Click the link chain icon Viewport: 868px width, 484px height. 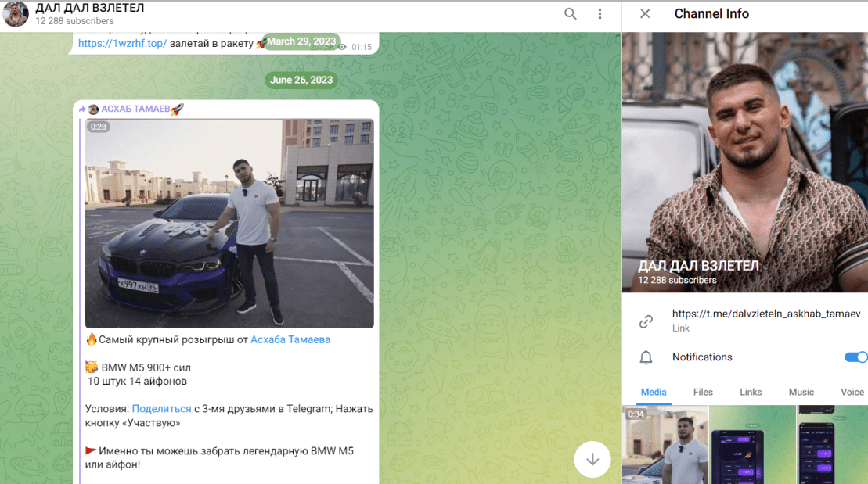tap(646, 321)
